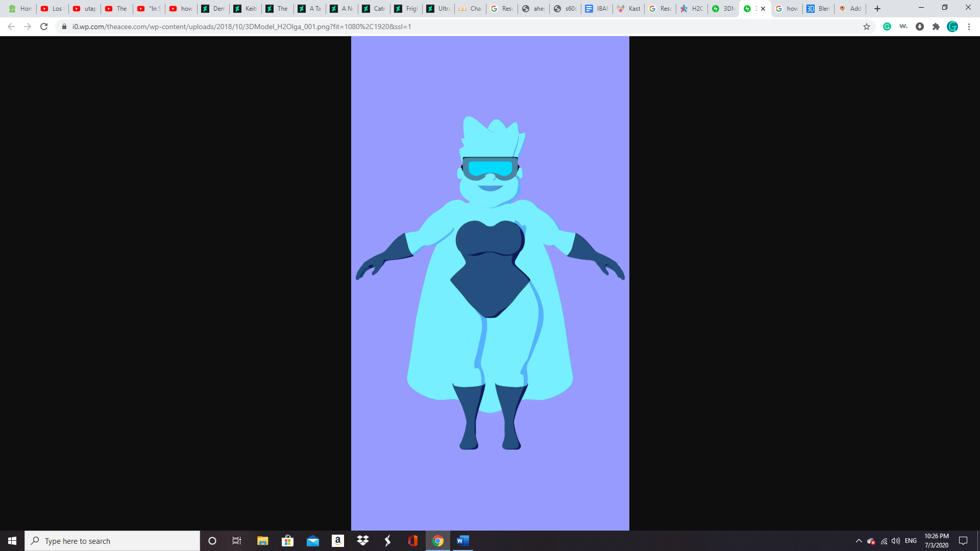Click the network status icon in system tray
The width and height of the screenshot is (980, 551).
[885, 540]
